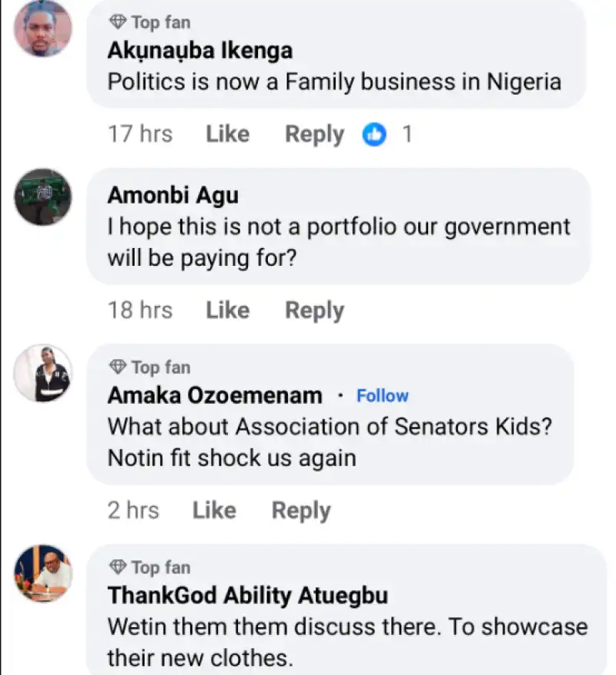Open Amonbi Agu's profile avatar
This screenshot has height=675, width=616.
point(43,197)
